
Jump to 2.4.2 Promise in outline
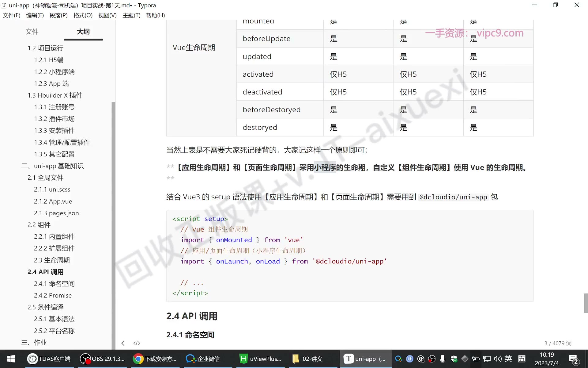pos(53,295)
